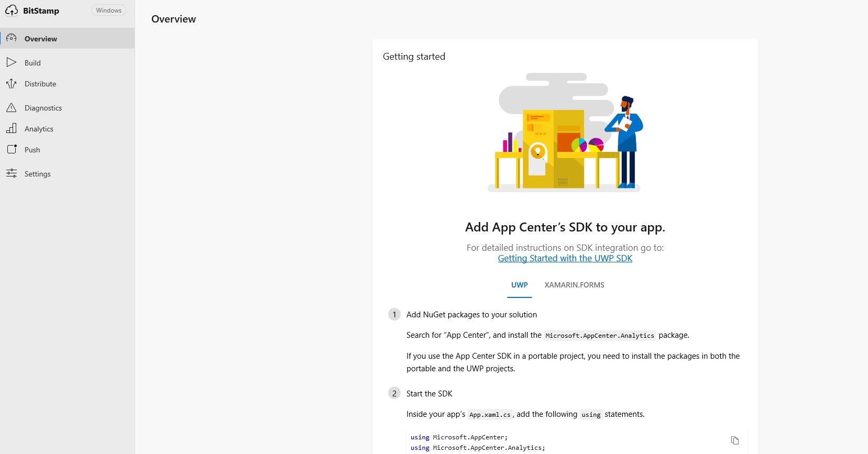Click the Overview page heading

[173, 19]
